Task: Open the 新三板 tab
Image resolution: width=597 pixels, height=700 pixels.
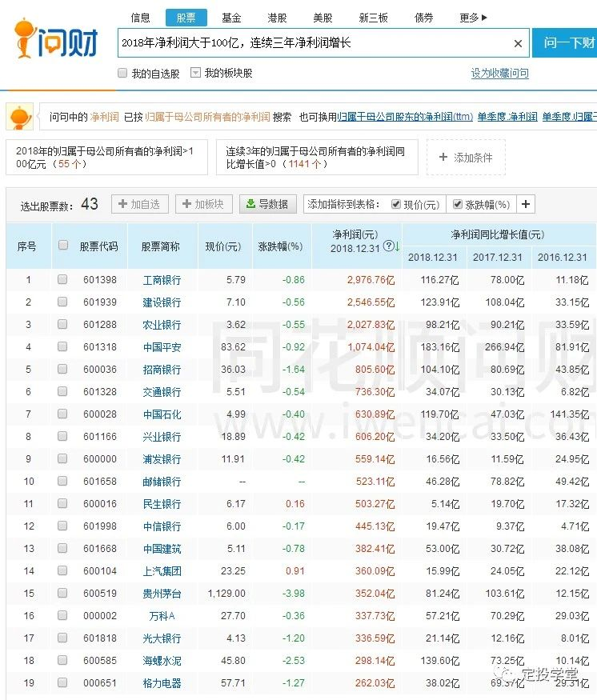Action: tap(373, 18)
